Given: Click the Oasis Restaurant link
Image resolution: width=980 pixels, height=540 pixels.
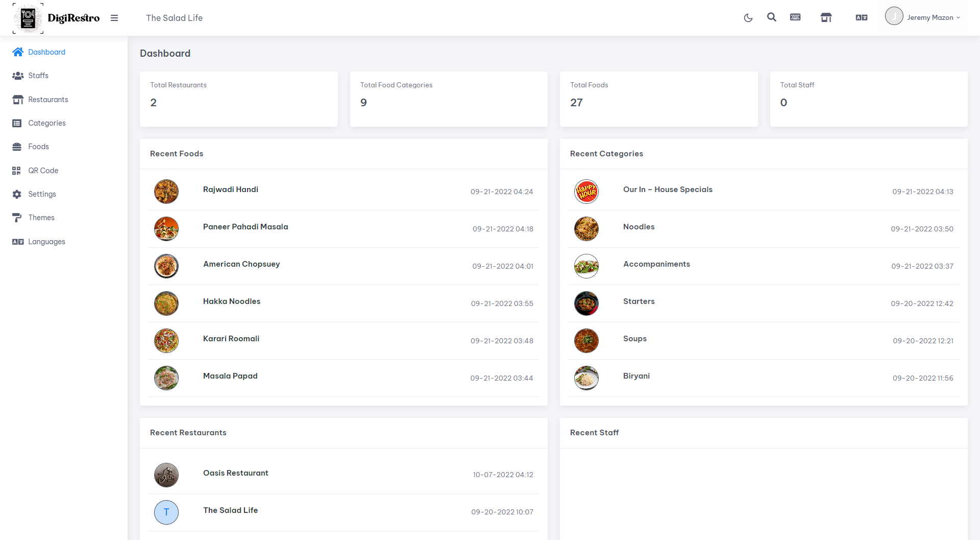Looking at the screenshot, I should (x=236, y=473).
